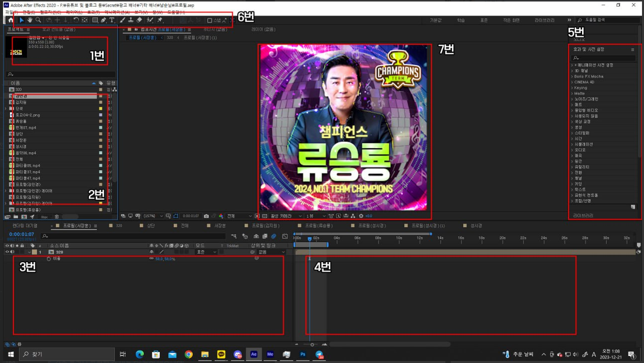644x363 pixels.
Task: Delete item with project panel trash icon
Action: [x=56, y=217]
